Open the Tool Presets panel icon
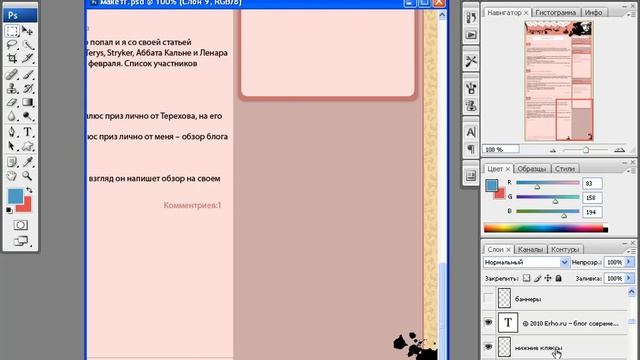 point(471,61)
